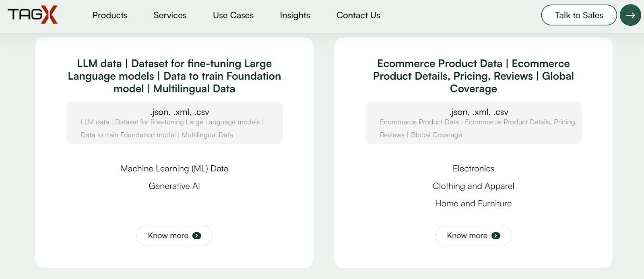Select the Machine Learning (ML) Data tag

(x=174, y=168)
